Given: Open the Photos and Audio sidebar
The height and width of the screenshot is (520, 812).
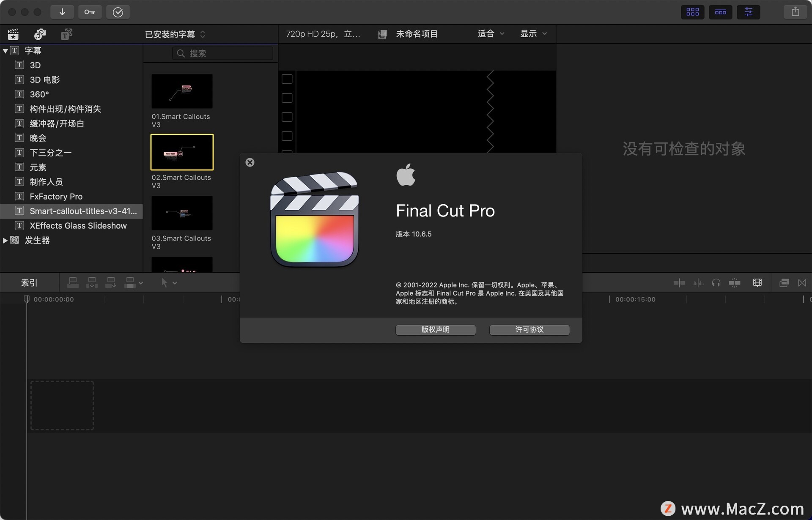Looking at the screenshot, I should coord(39,34).
